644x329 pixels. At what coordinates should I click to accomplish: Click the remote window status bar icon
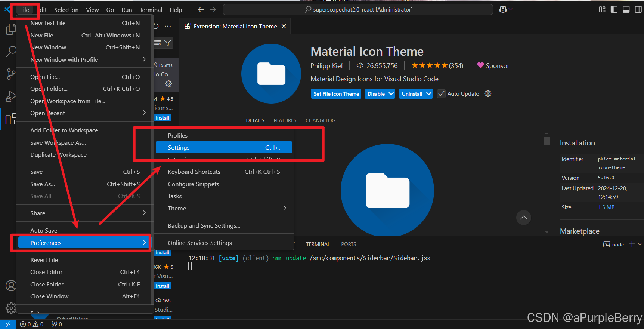8,324
